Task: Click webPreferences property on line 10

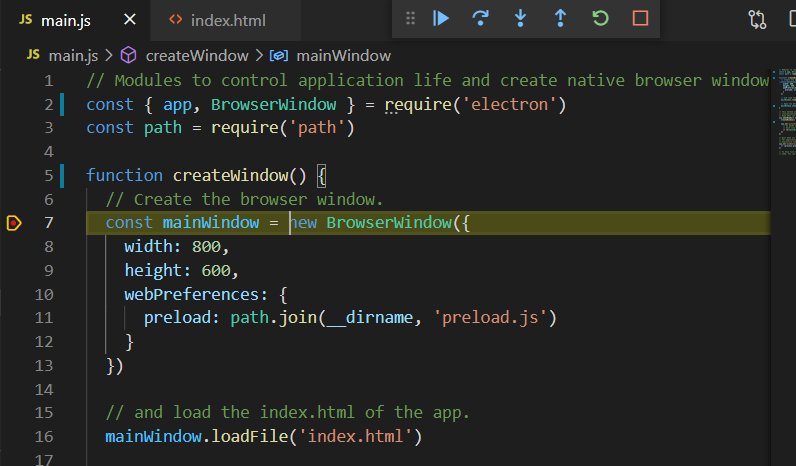Action: (192, 294)
